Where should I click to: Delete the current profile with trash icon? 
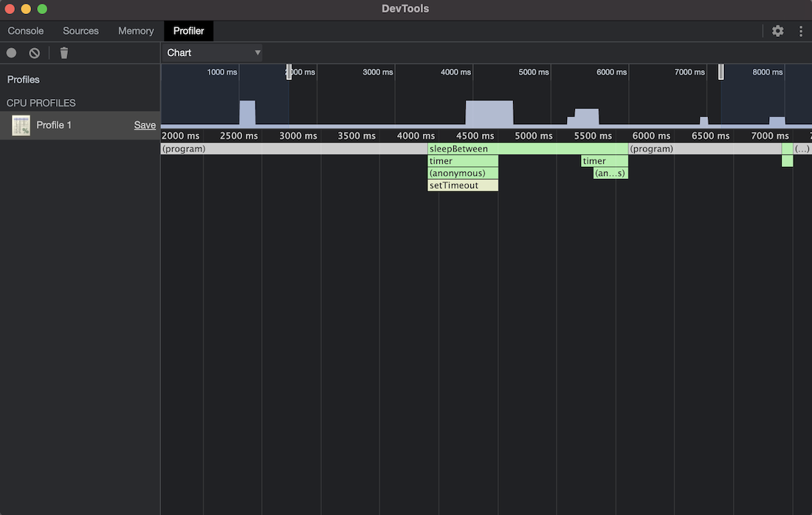pyautogui.click(x=63, y=52)
